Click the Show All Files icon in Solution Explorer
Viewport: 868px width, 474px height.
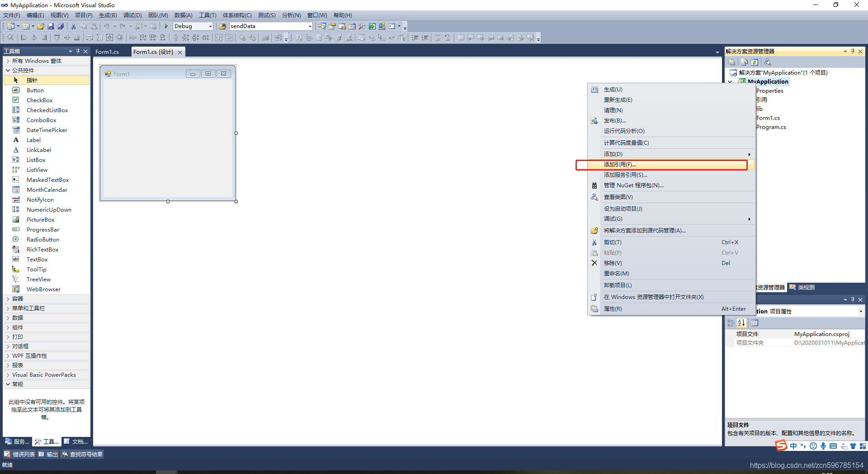[745, 62]
